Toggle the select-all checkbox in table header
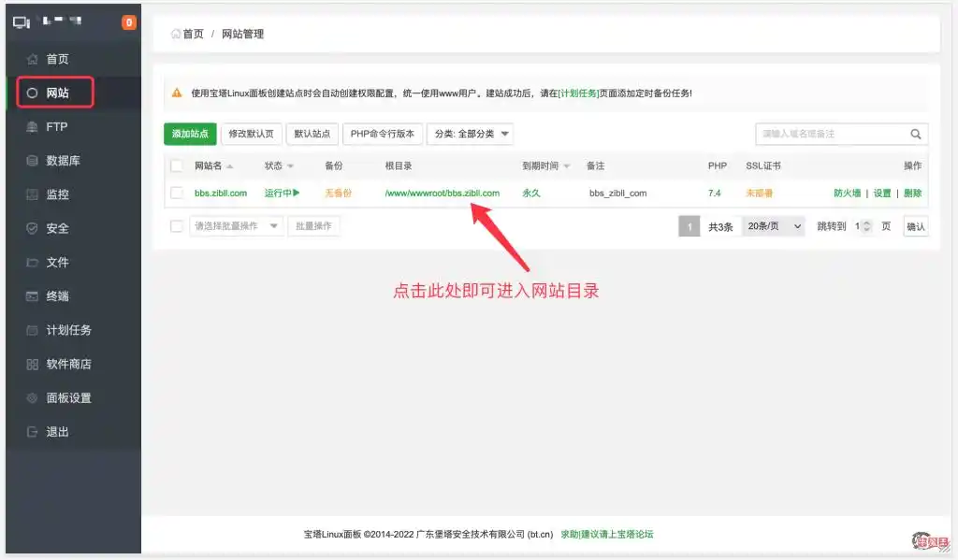 177,165
